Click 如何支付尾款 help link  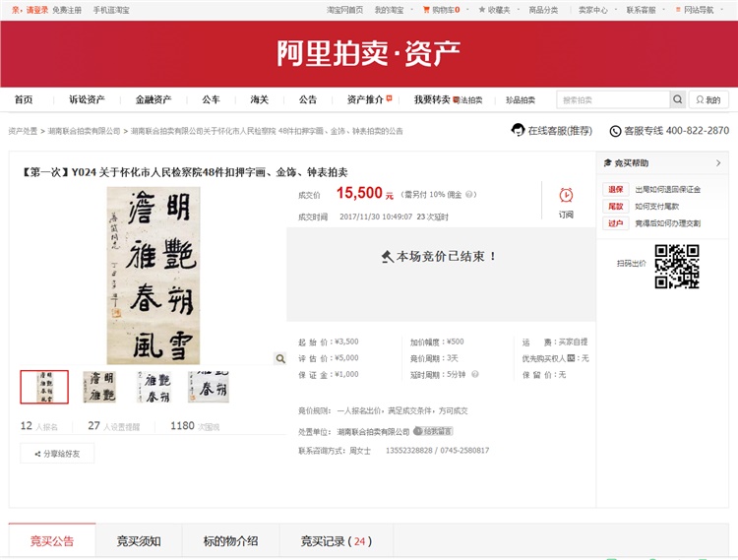pyautogui.click(x=657, y=206)
